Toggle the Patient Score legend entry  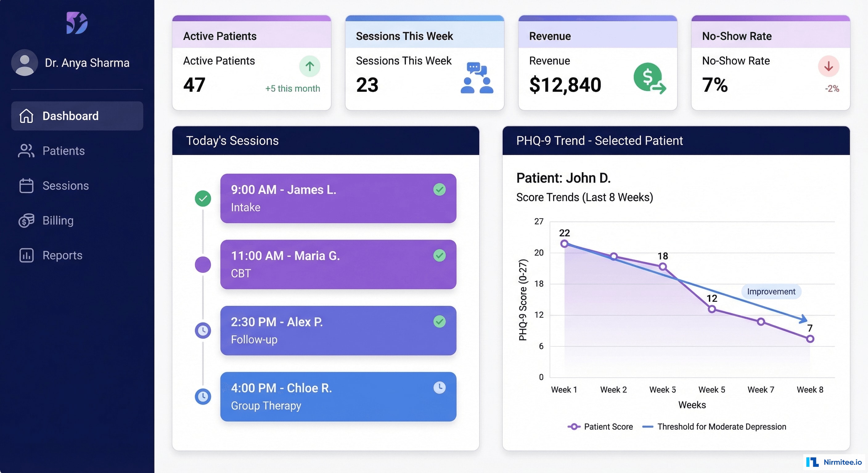(x=600, y=427)
